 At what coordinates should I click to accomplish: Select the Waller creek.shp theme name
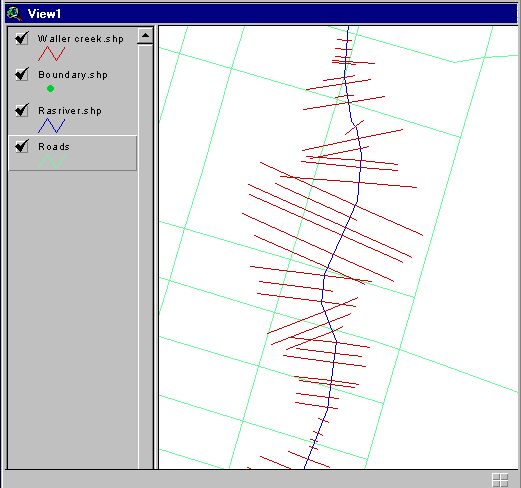tap(81, 39)
